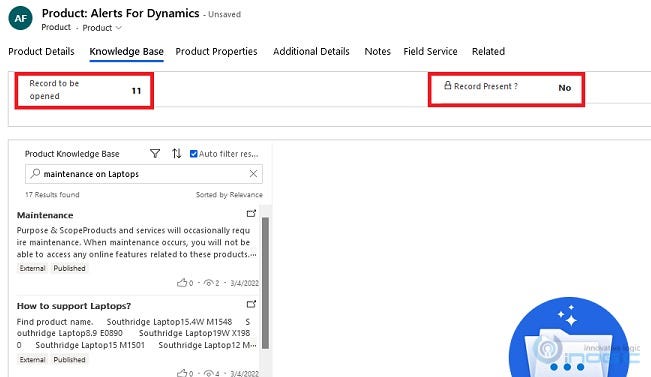This screenshot has height=377, width=651.
Task: Click the How to support Laptops description text
Action: [x=137, y=333]
